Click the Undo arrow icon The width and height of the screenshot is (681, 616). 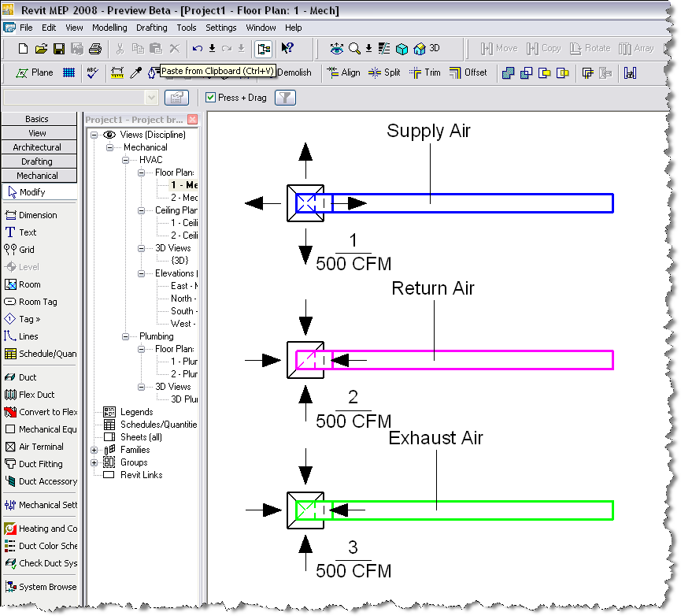point(197,48)
